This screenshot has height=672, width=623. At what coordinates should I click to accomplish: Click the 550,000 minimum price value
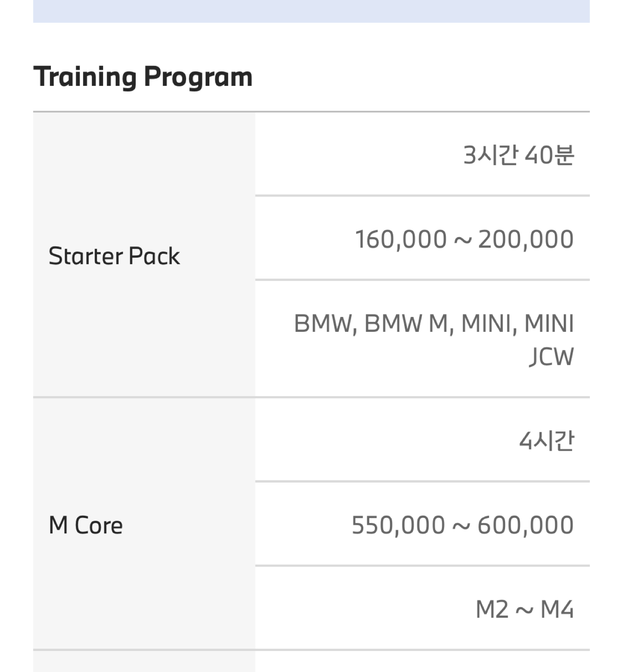(x=398, y=525)
